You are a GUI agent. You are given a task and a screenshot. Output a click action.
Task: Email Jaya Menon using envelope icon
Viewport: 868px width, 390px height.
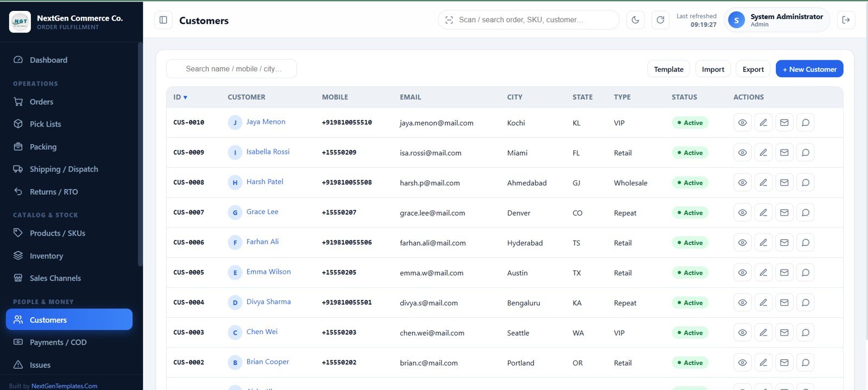pyautogui.click(x=784, y=123)
